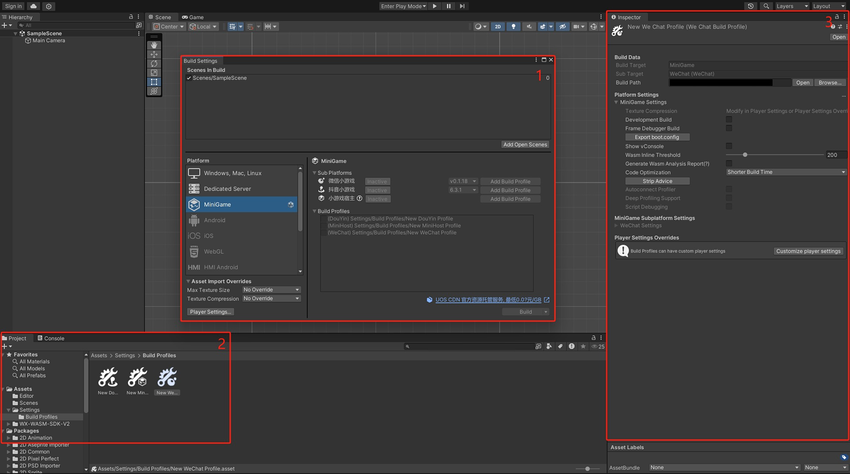Toggle scene lighting bulb icon
The image size is (850, 474).
coord(514,27)
